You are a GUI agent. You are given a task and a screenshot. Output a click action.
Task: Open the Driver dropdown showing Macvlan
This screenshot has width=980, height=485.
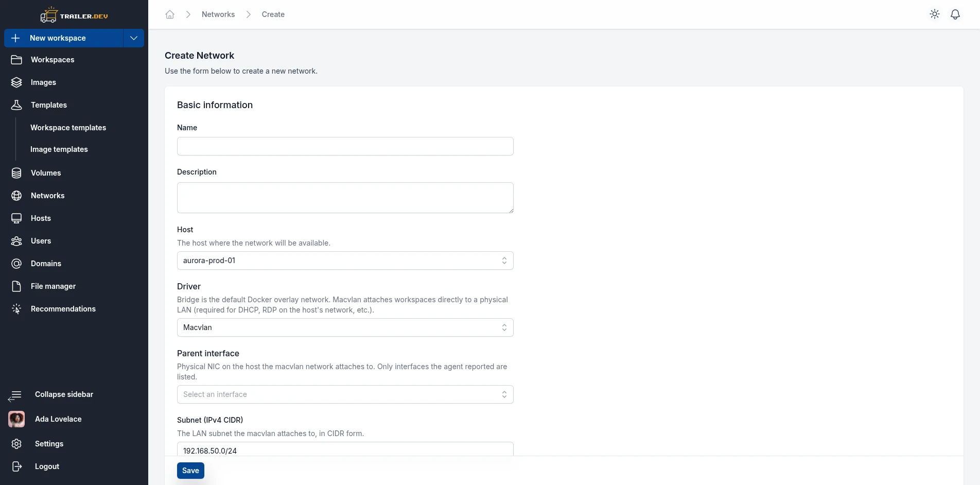click(345, 327)
